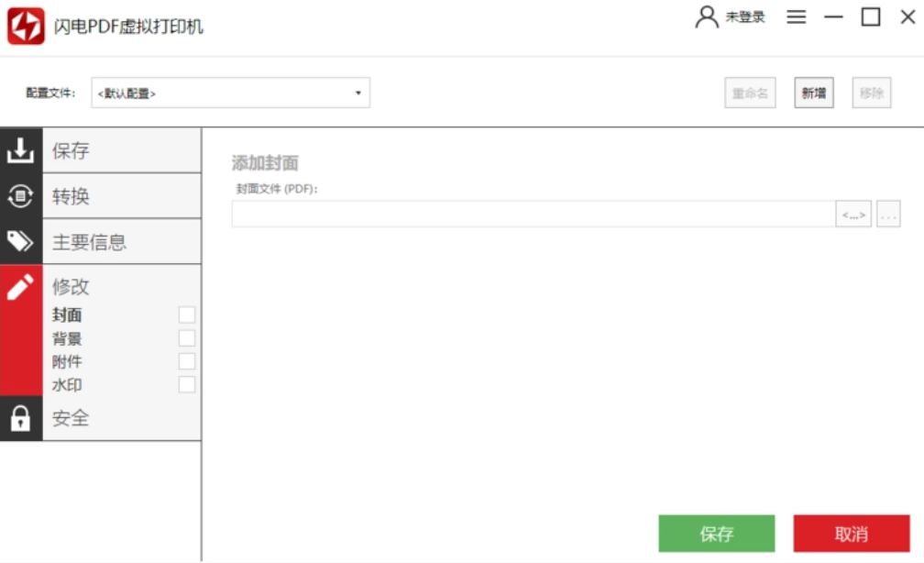Open the 修改 section heading
Viewport: 924px width, 563px height.
[x=71, y=286]
